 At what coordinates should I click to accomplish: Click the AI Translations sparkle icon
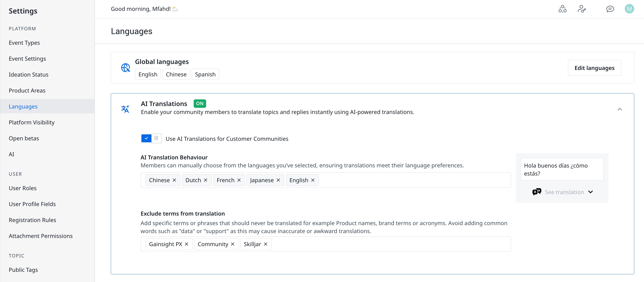125,109
